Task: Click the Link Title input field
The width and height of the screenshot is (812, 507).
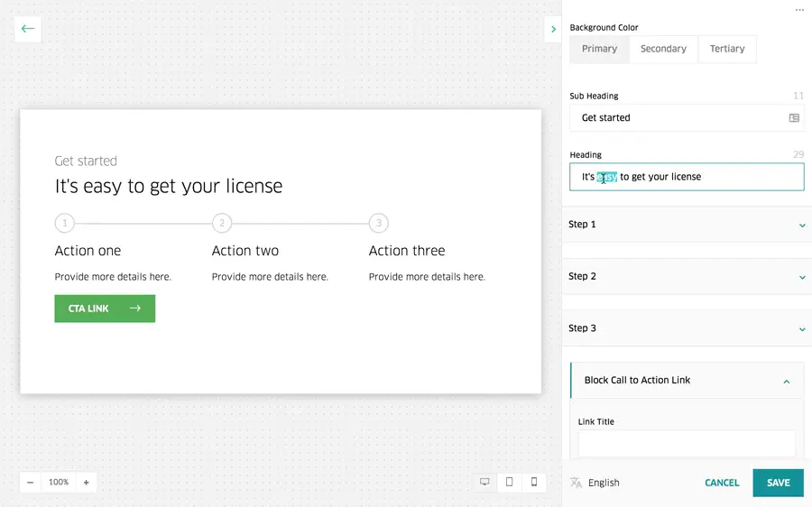Action: 687,443
